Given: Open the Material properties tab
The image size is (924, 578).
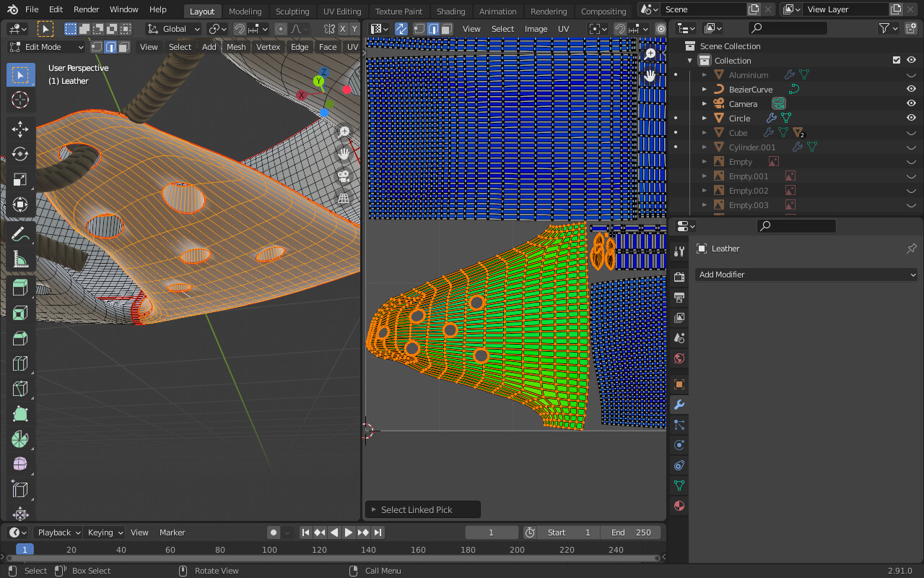Looking at the screenshot, I should click(679, 506).
